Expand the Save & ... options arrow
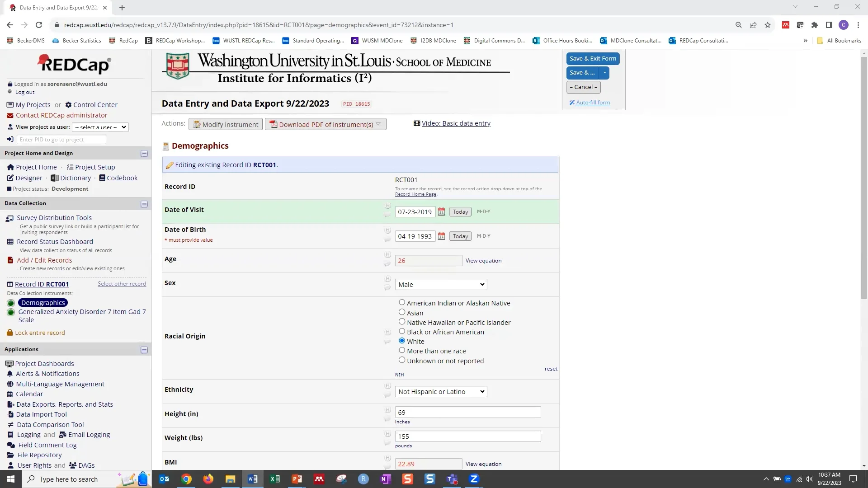Image resolution: width=868 pixels, height=488 pixels. (x=604, y=73)
